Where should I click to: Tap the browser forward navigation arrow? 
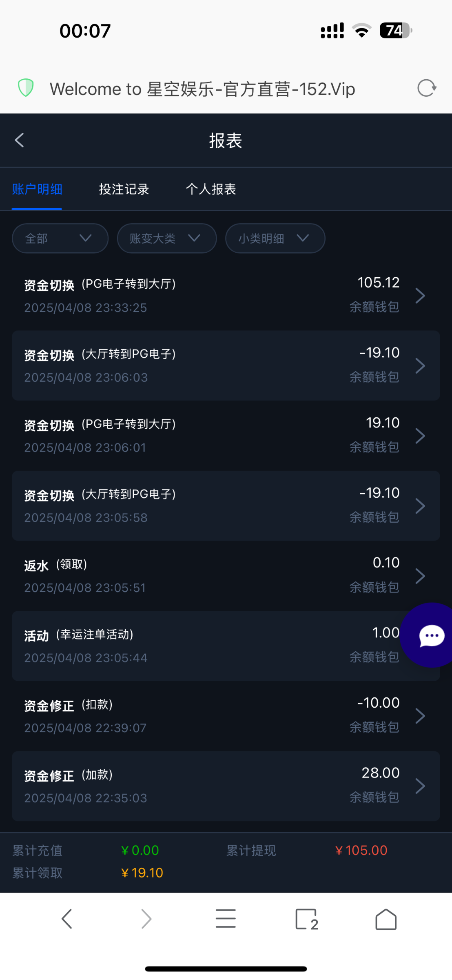pos(146,919)
